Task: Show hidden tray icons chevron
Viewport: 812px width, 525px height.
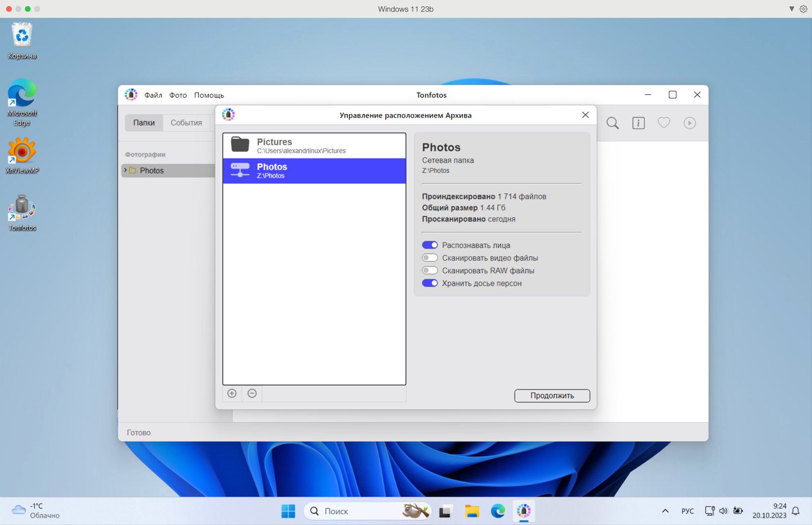Action: tap(665, 511)
